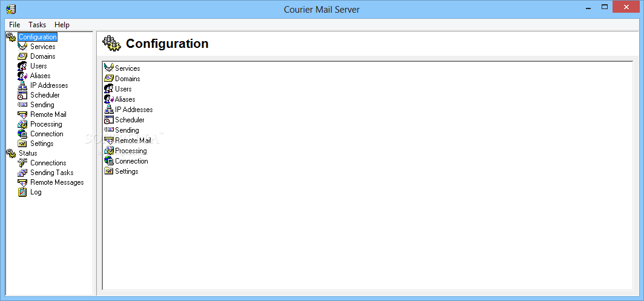Screen dimensions: 644x301
Task: Select Sending Tasks under Status
Action: (x=52, y=173)
